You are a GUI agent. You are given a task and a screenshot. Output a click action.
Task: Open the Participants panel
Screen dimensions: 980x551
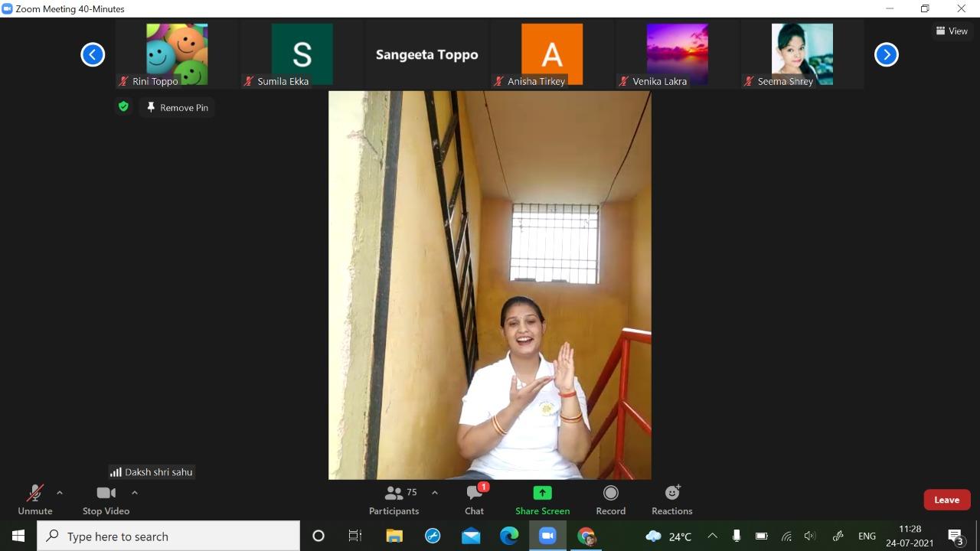click(394, 500)
